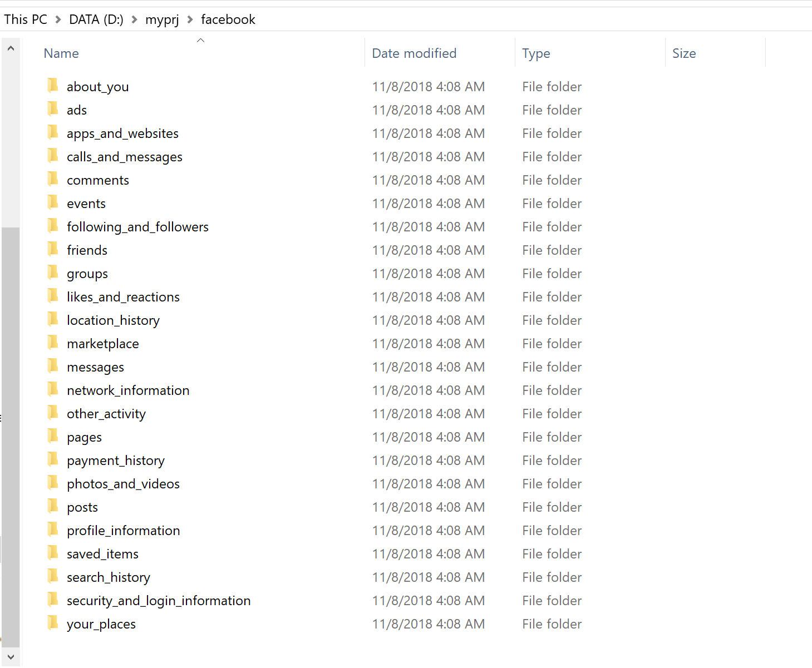Click the events folder icon
This screenshot has width=812, height=668.
tap(53, 202)
